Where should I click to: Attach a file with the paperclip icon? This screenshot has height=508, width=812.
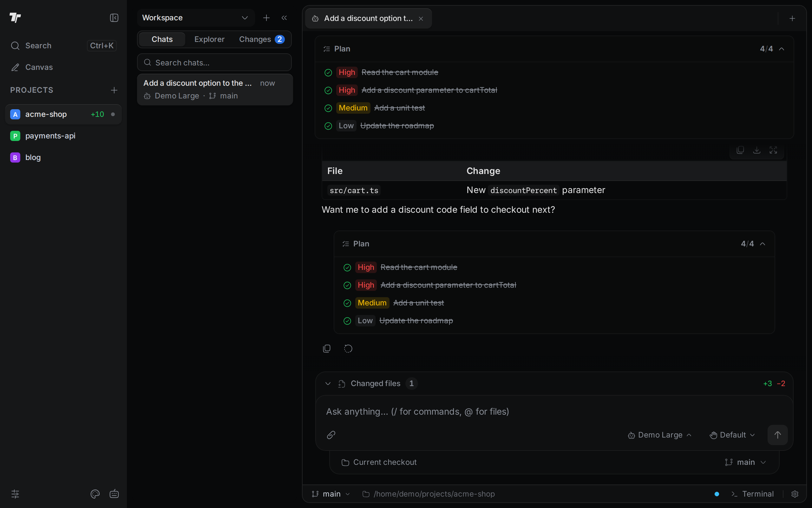(x=331, y=435)
